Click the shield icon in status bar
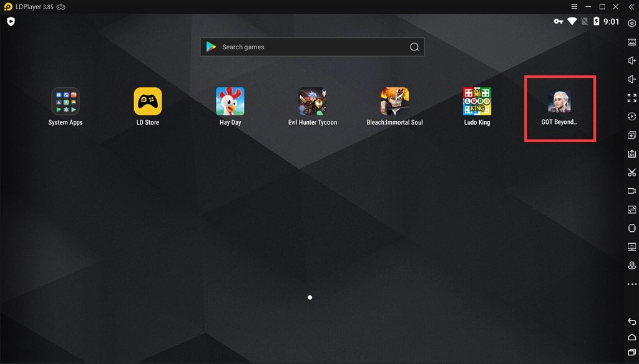The image size is (639, 364). (x=11, y=21)
